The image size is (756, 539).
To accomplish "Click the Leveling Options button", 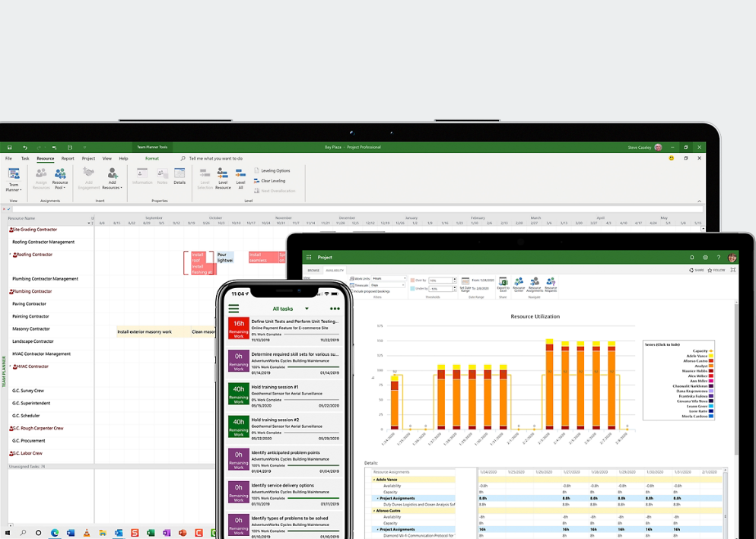I will (272, 171).
